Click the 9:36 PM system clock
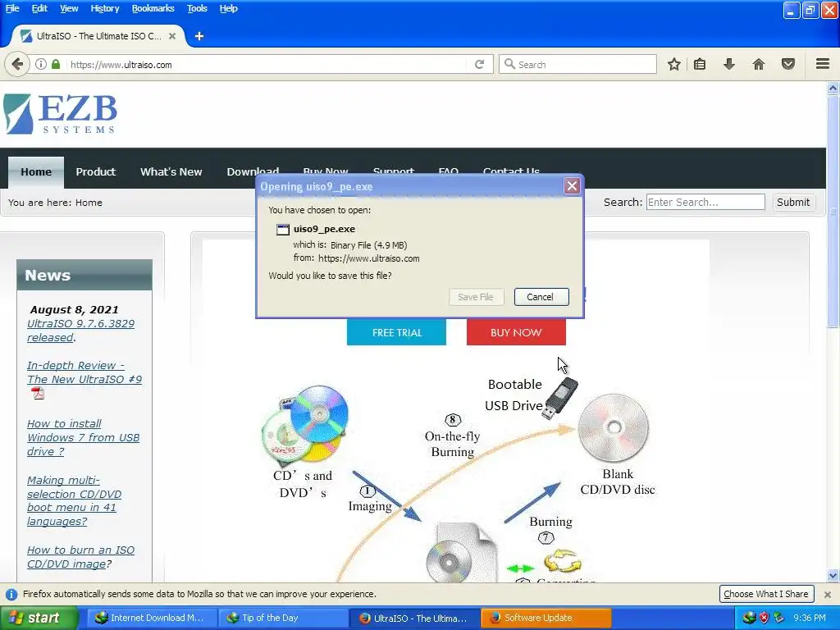This screenshot has width=840, height=630. pyautogui.click(x=810, y=618)
